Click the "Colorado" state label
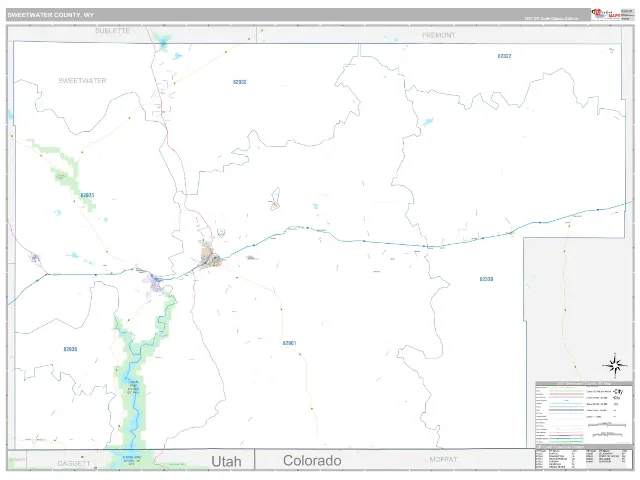 [312, 461]
